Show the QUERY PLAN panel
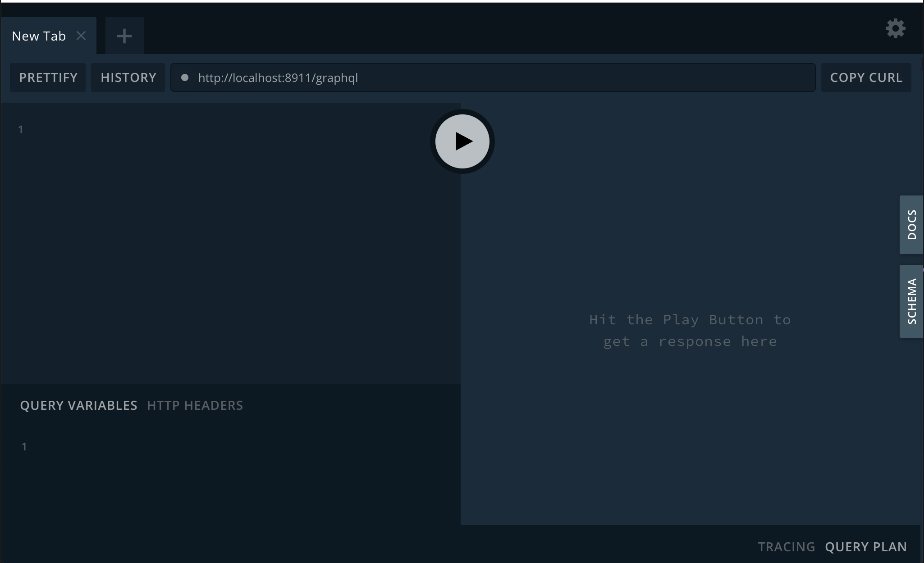Viewport: 924px width, 563px height. tap(866, 547)
